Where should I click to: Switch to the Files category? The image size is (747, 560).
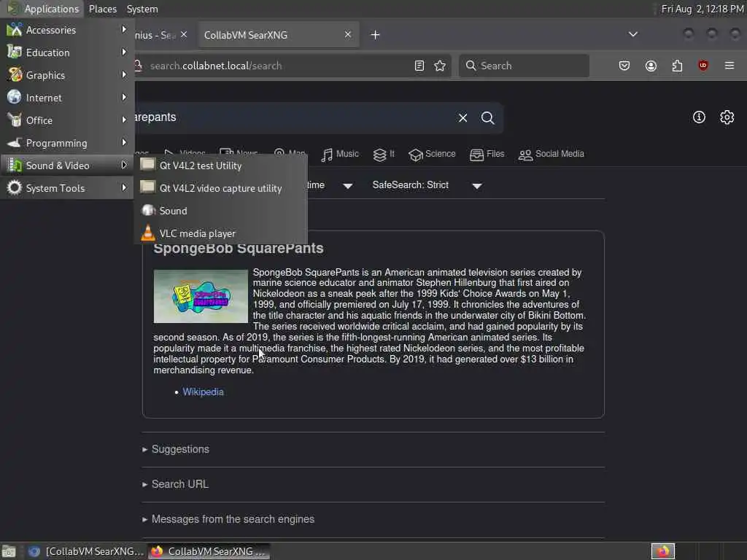487,155
